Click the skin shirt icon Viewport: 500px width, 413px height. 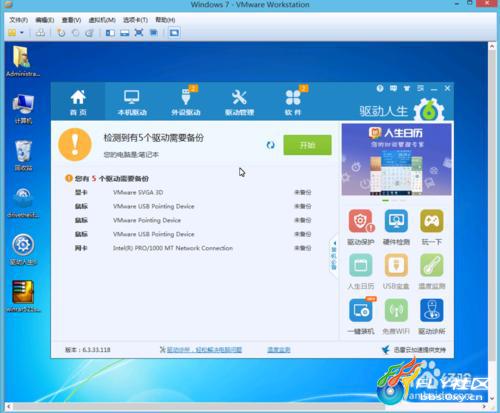tap(407, 88)
